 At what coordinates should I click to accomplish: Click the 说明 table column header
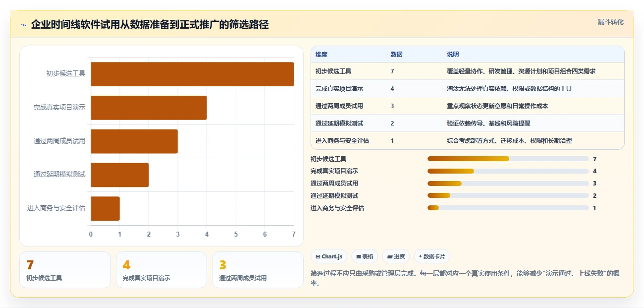[x=453, y=55]
